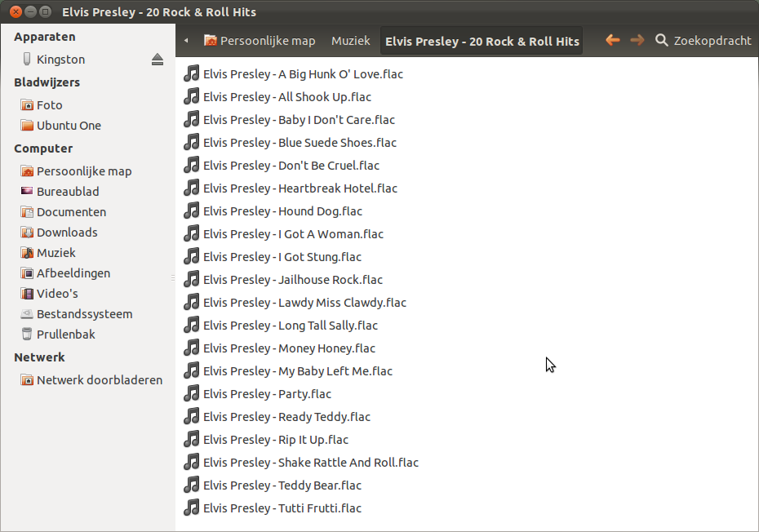Switch to Muziek in the path bar
The width and height of the screenshot is (759, 532).
point(350,41)
